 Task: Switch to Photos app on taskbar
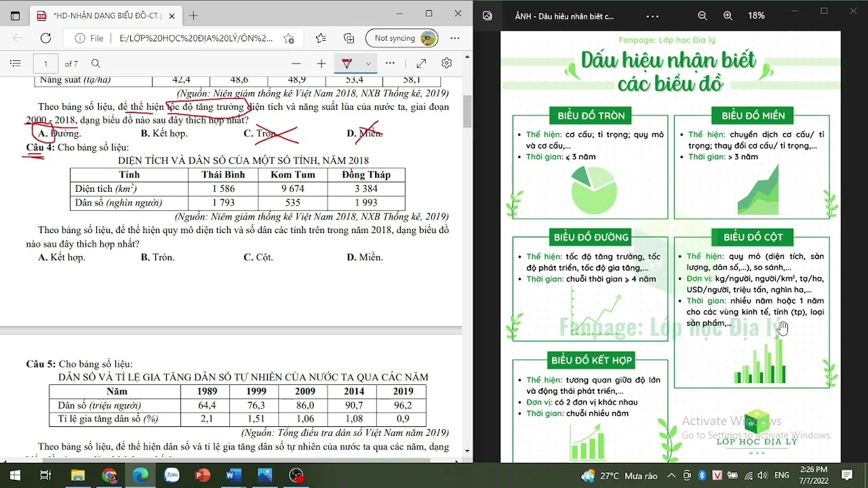coord(264,475)
